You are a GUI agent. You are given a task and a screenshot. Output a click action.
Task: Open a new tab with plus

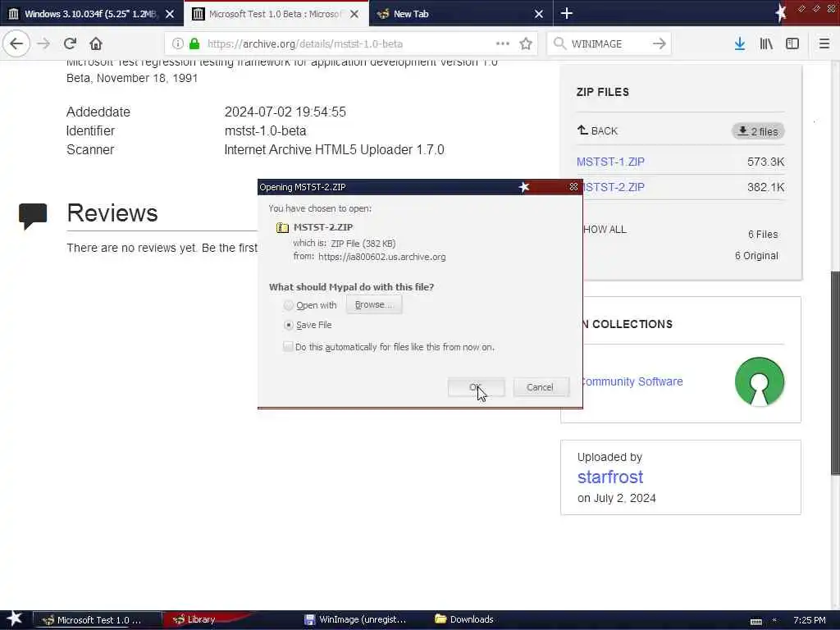[x=566, y=13]
